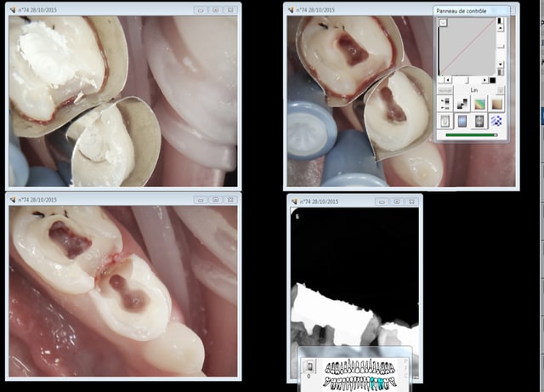Click the X-ray thumbnail icon in tooth chart
The image size is (544, 392).
point(311,367)
